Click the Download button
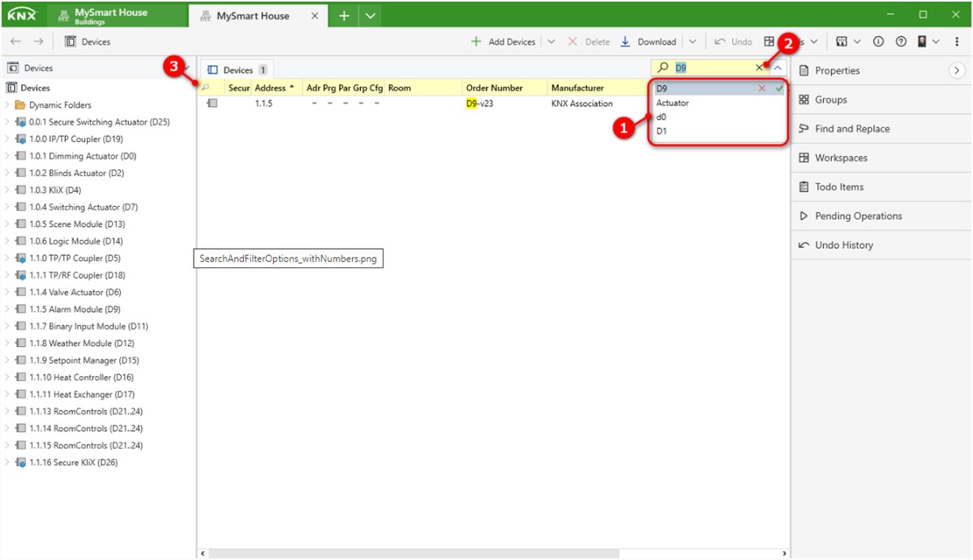Image resolution: width=973 pixels, height=560 pixels. 648,41
